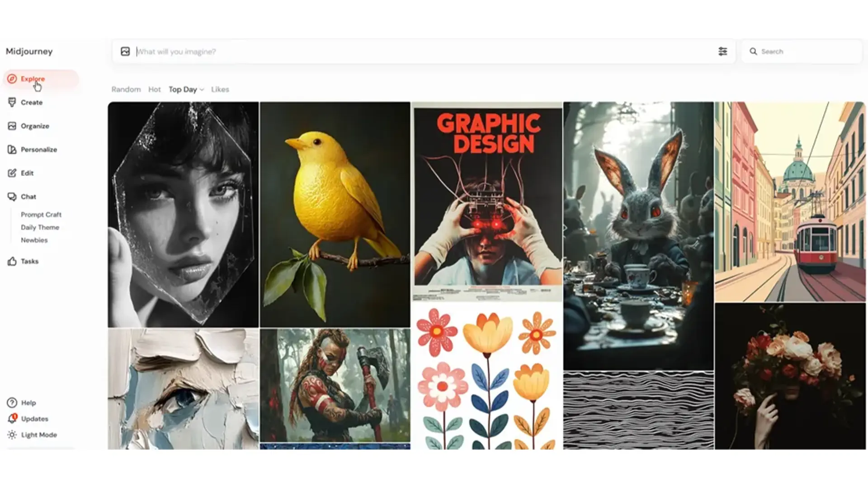The width and height of the screenshot is (868, 488).
Task: Open the colorful flowers pattern image
Action: tap(487, 376)
